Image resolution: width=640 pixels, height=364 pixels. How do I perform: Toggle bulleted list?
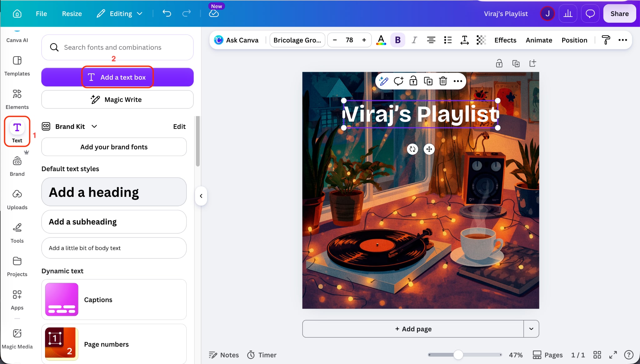(448, 40)
